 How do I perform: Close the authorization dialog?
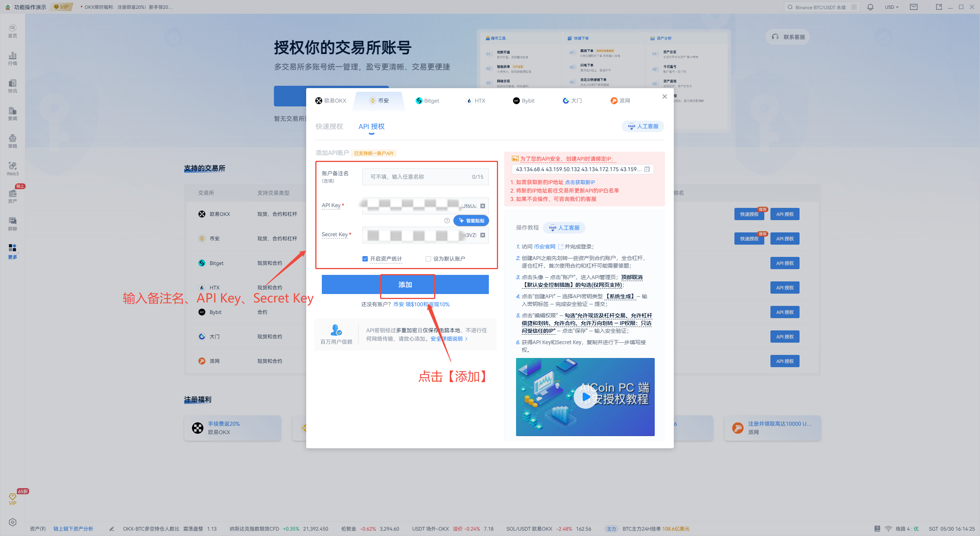[665, 96]
